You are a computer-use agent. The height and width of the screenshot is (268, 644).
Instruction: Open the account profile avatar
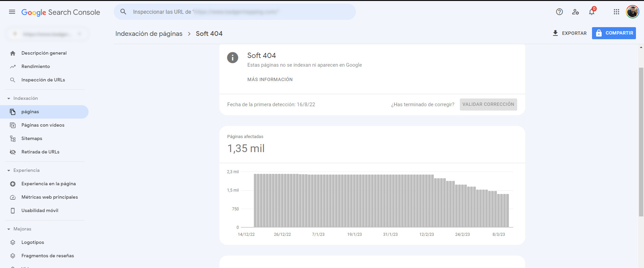pyautogui.click(x=633, y=12)
